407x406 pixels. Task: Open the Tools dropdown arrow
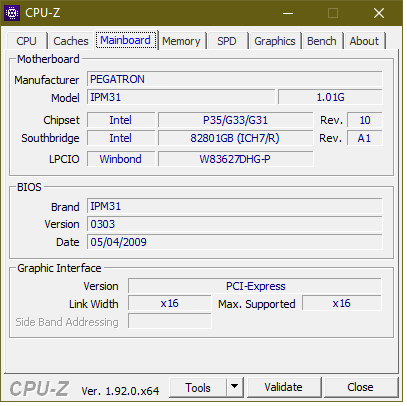[x=235, y=387]
